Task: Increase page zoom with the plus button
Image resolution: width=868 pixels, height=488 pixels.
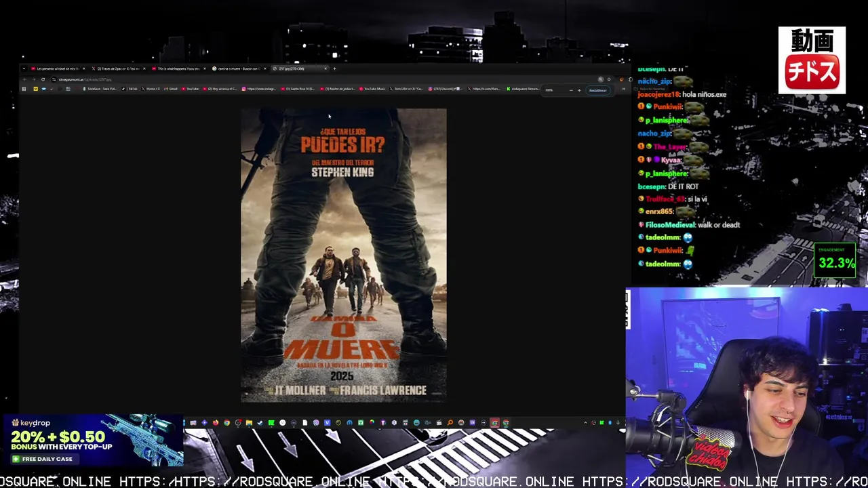Action: tap(579, 90)
